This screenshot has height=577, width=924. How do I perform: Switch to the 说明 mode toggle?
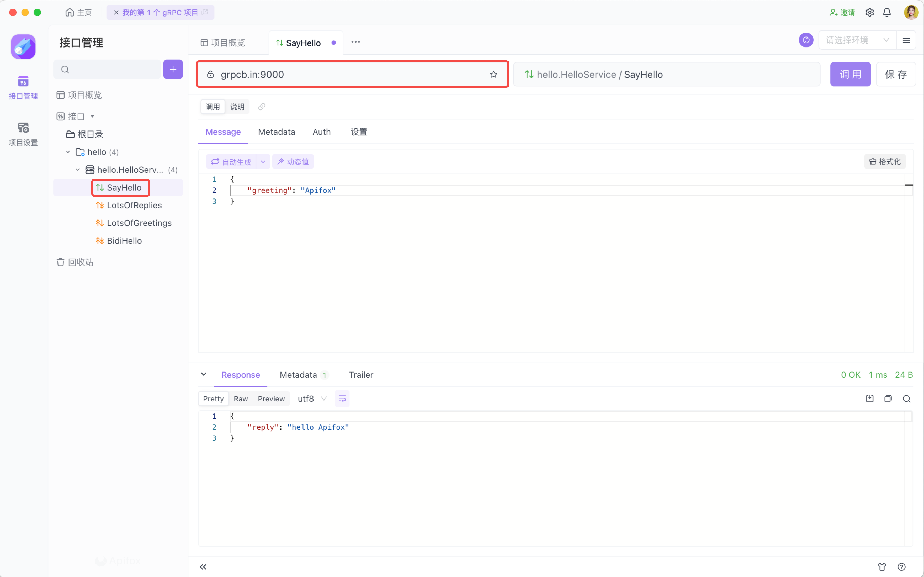(x=237, y=107)
